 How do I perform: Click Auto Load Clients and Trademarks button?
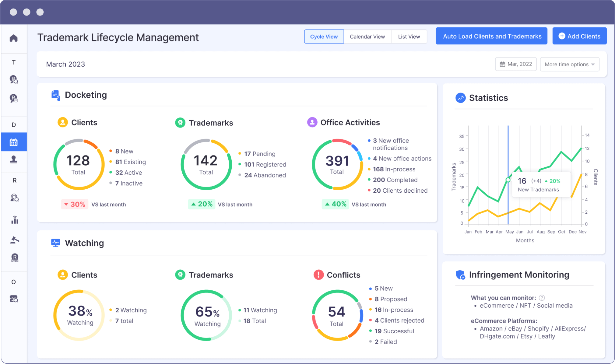pos(492,36)
